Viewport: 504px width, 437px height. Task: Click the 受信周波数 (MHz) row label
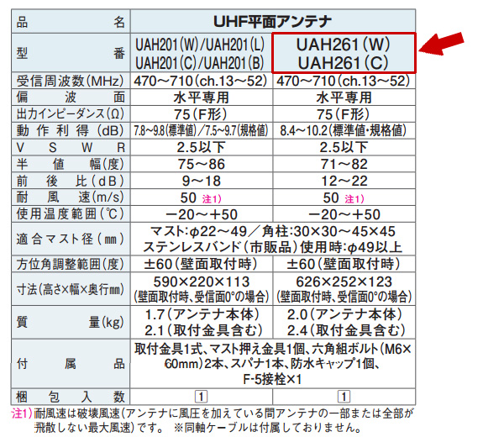pyautogui.click(x=71, y=81)
